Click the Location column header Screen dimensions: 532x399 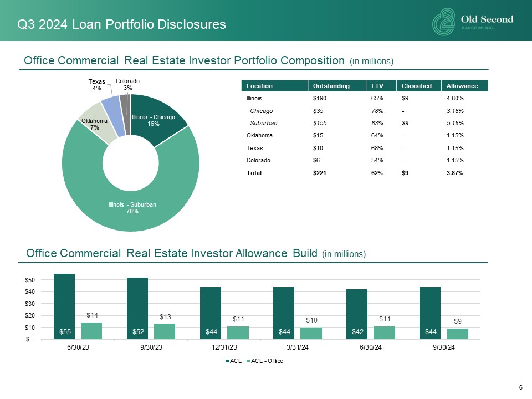tap(255, 86)
